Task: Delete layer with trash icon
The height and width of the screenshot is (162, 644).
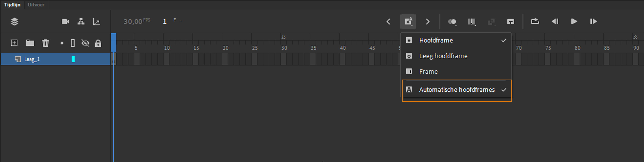Action: click(46, 43)
